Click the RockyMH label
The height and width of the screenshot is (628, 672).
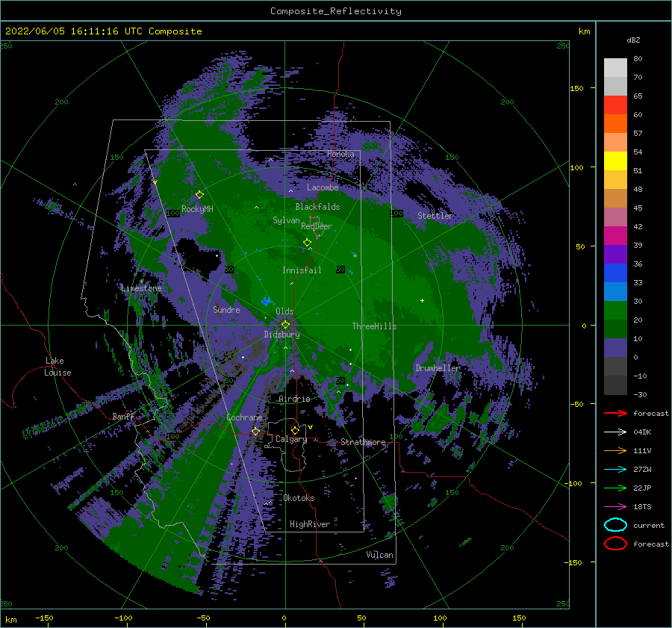pyautogui.click(x=197, y=209)
